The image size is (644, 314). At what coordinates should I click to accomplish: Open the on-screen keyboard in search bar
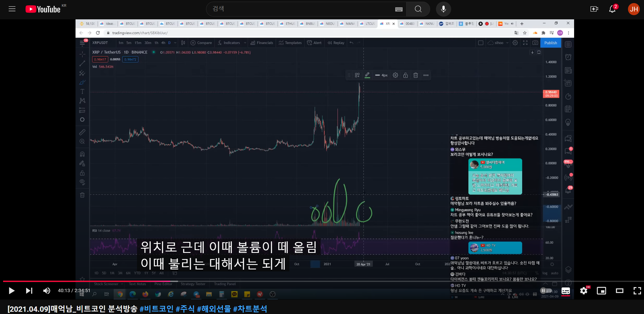point(399,9)
